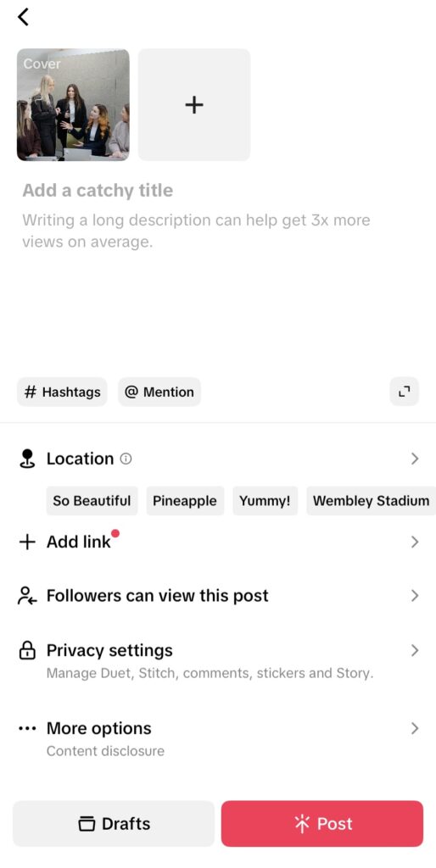Screen dimensions: 436x868
Task: Open the Add link chevron
Action: point(415,542)
